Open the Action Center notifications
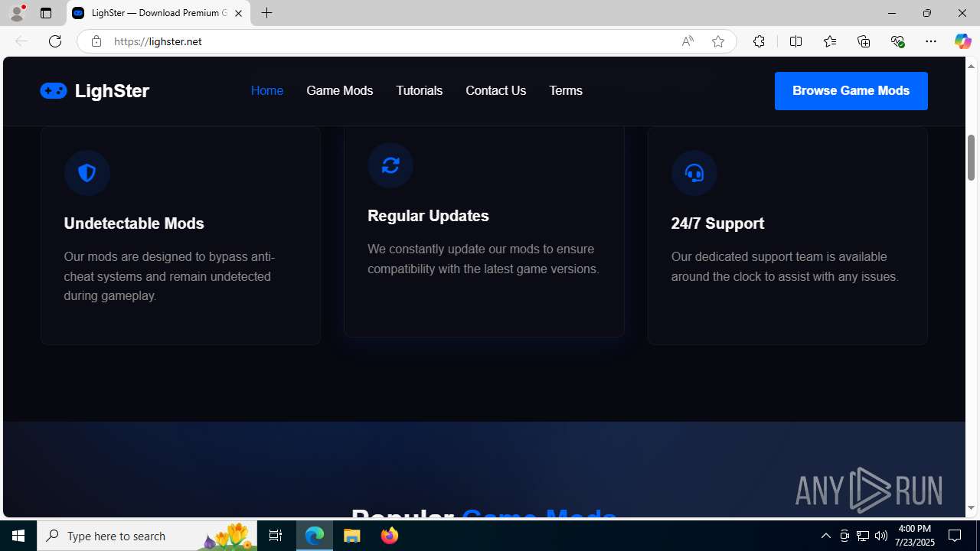This screenshot has width=980, height=551. (x=955, y=536)
